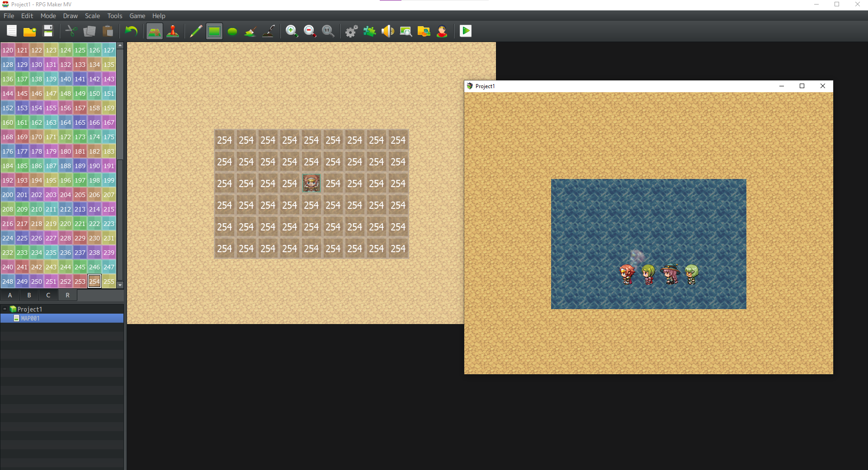Undo the last action
Viewport: 868px width, 470px height.
click(131, 31)
